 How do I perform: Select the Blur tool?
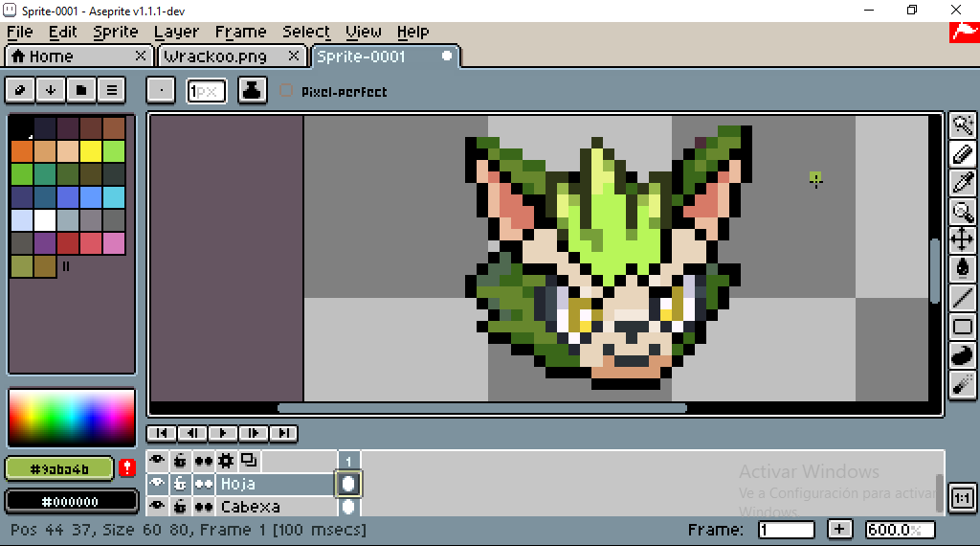(x=963, y=383)
